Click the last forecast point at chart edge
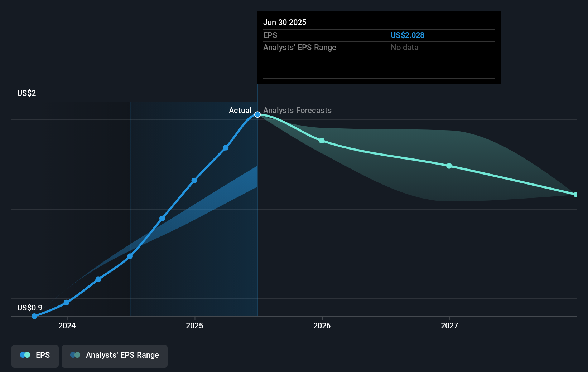This screenshot has width=588, height=372. [x=575, y=195]
